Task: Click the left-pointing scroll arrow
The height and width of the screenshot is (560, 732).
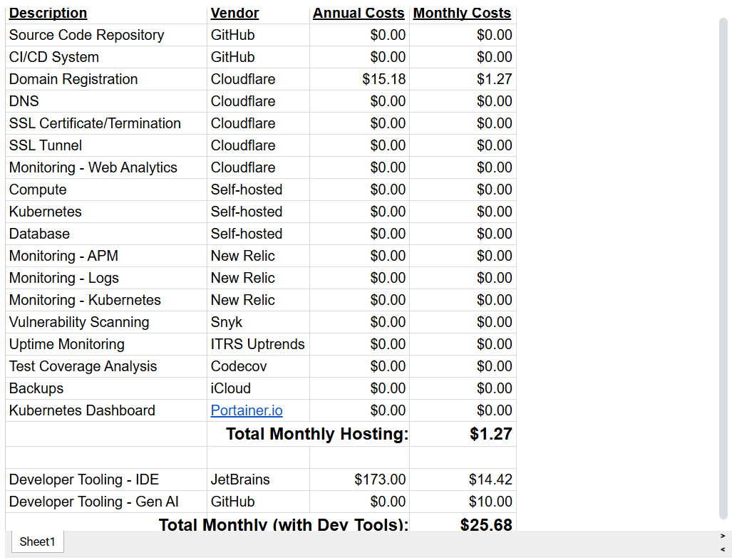Action: (x=723, y=549)
